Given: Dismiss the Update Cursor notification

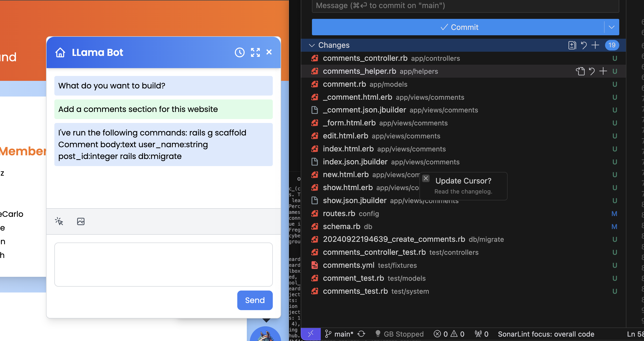Looking at the screenshot, I should [426, 178].
